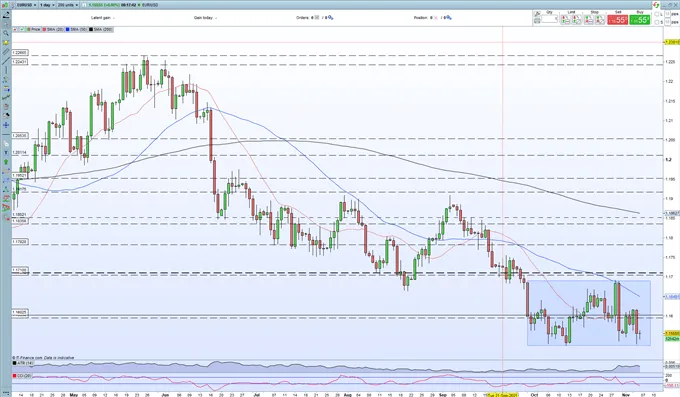Select the vertical line drawing tool
The image size is (680, 397).
pyautogui.click(x=6, y=70)
